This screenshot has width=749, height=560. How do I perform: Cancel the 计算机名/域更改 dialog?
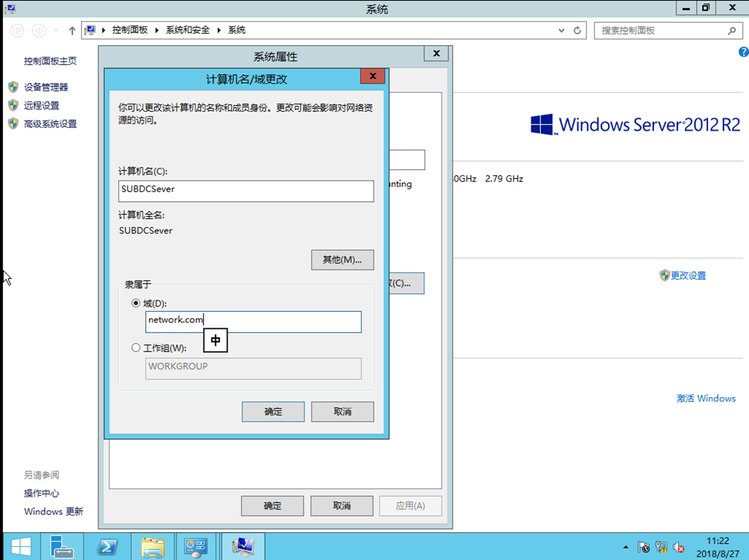pos(343,412)
